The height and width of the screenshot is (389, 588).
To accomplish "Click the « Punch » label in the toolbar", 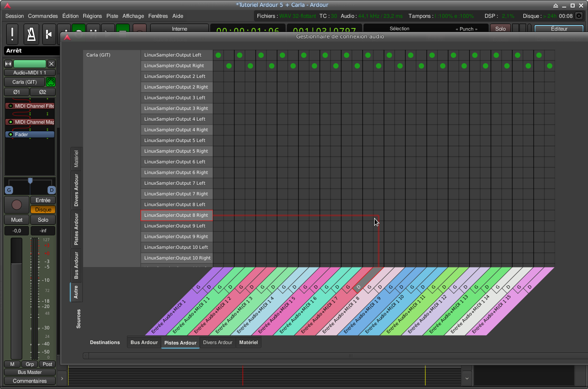I will [466, 29].
